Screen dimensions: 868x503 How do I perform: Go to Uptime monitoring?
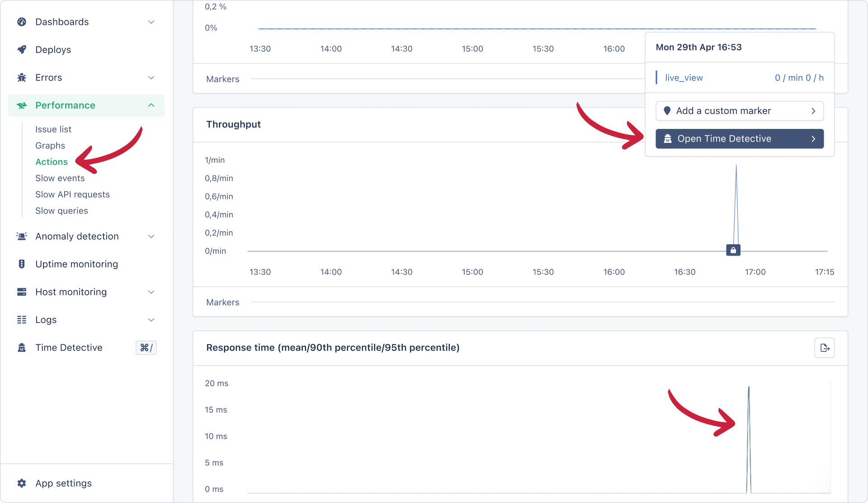(77, 264)
